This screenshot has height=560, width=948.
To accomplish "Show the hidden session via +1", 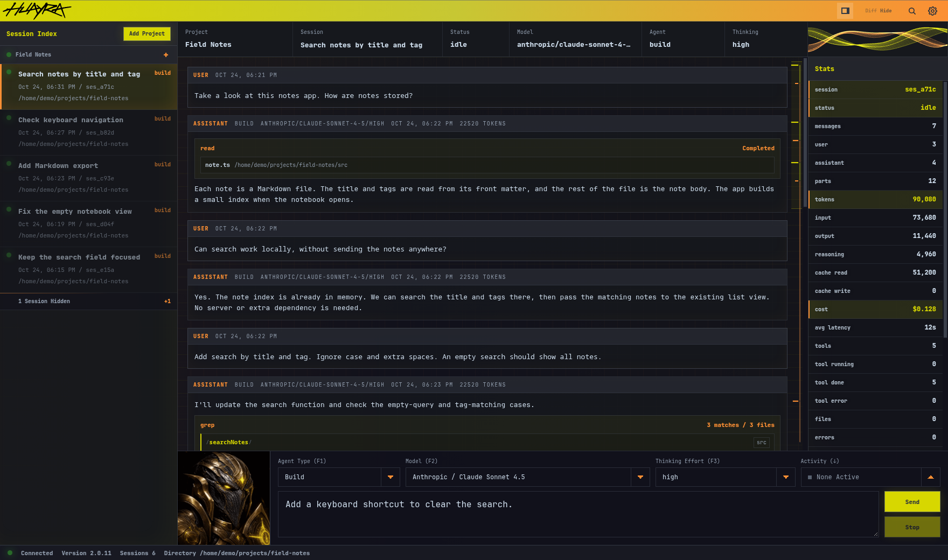I will 168,302.
